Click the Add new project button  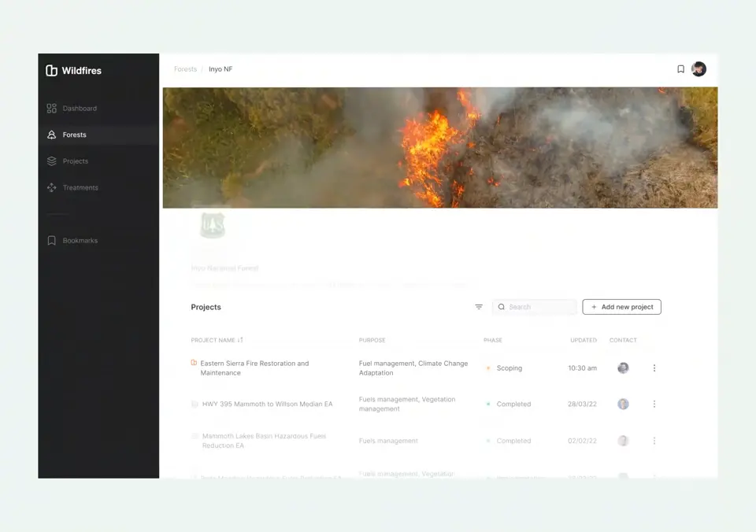coord(621,307)
